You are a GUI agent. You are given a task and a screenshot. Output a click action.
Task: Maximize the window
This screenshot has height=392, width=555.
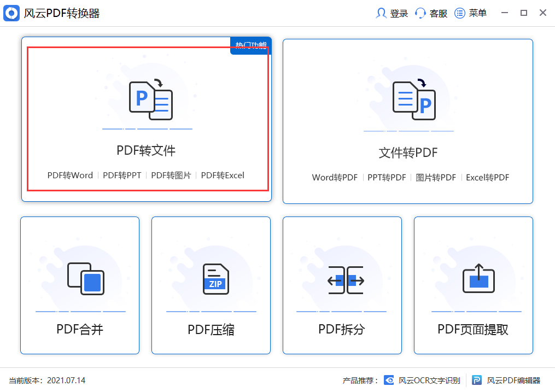coord(524,13)
